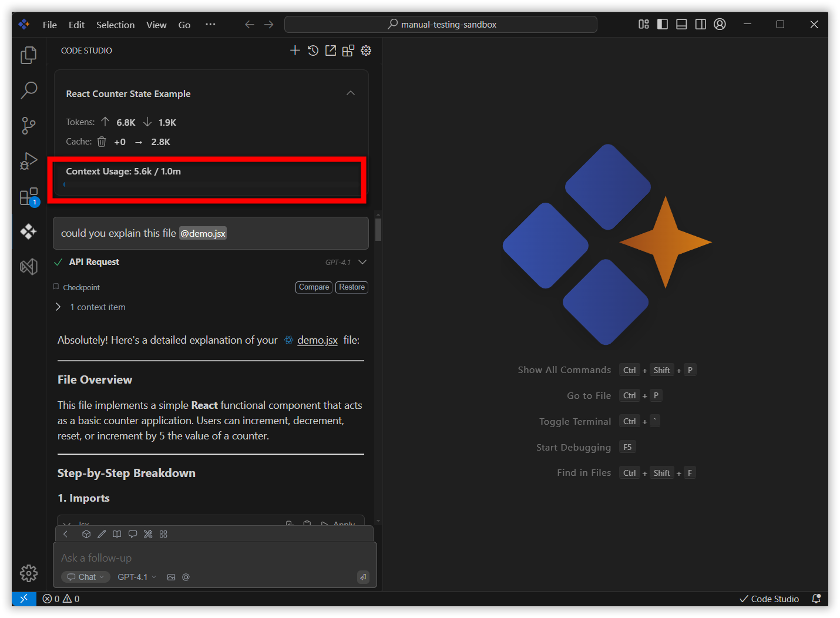Toggle the primary side bar
The image size is (840, 618).
coord(663,24)
